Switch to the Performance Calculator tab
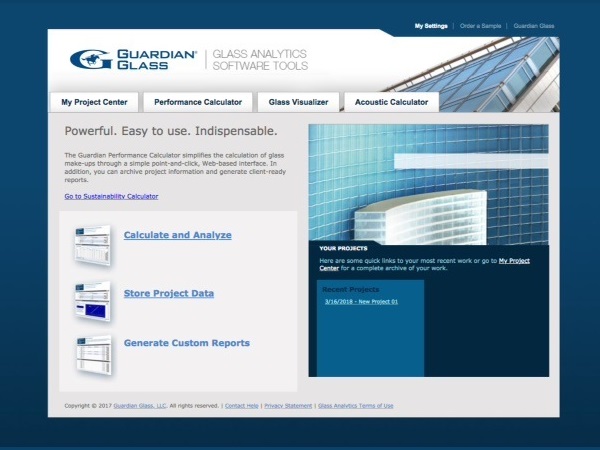 pyautogui.click(x=198, y=102)
